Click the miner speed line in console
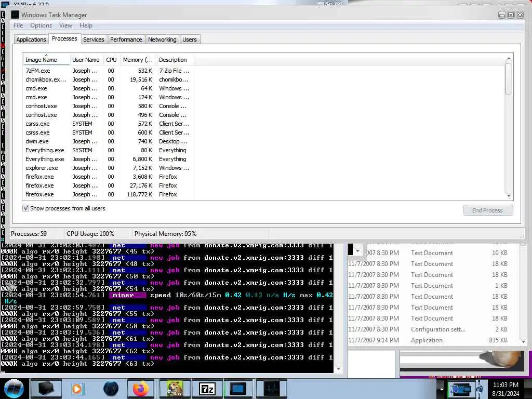The height and width of the screenshot is (399, 532). pos(167,295)
